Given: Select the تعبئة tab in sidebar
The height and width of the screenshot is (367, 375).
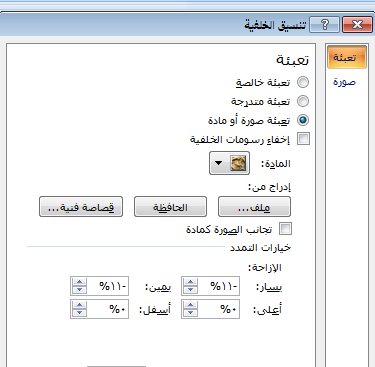Looking at the screenshot, I should coord(347,58).
